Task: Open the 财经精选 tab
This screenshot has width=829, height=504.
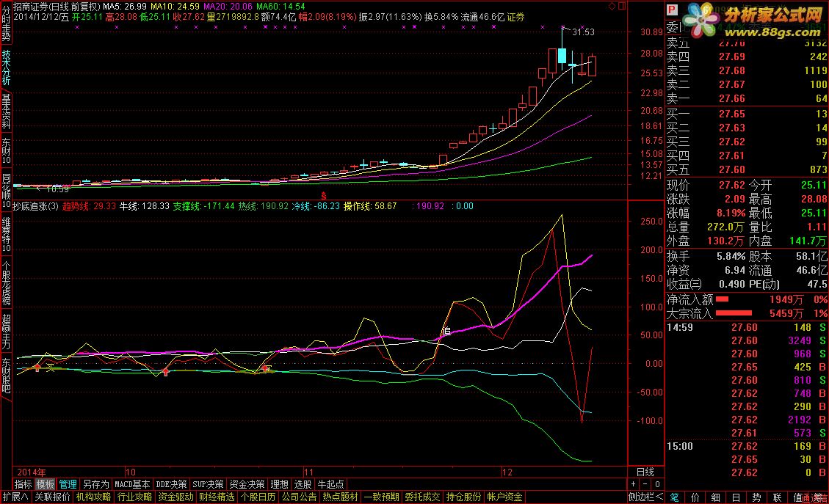Action: pos(217,497)
